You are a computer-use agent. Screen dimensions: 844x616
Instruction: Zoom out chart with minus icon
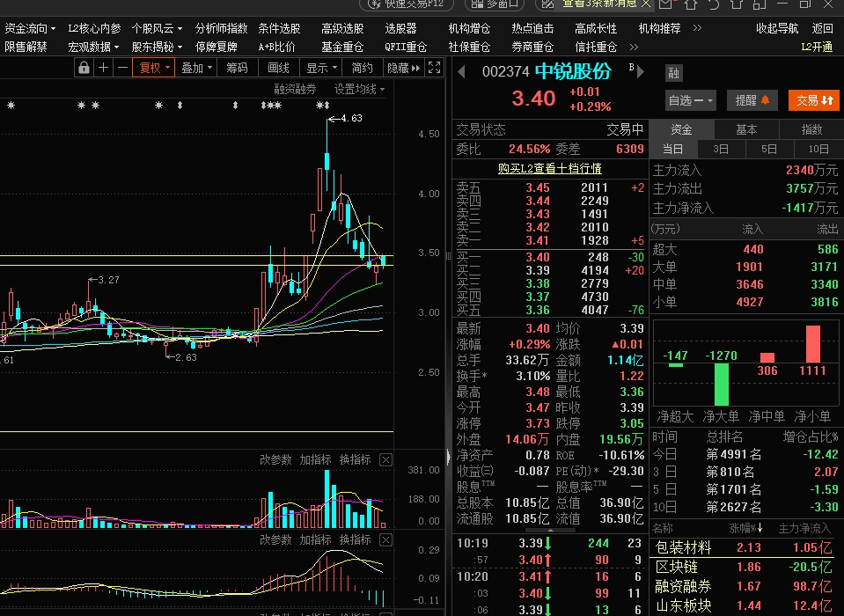tap(122, 68)
